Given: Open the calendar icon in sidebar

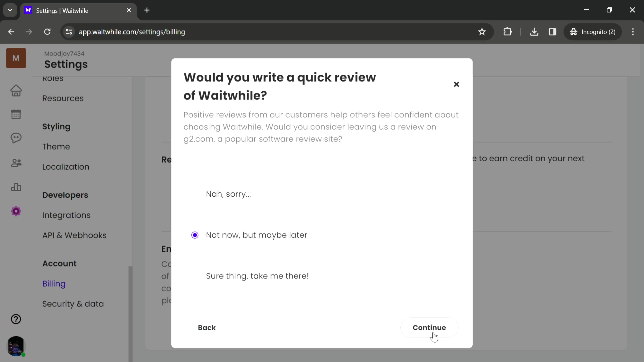Looking at the screenshot, I should 16,114.
